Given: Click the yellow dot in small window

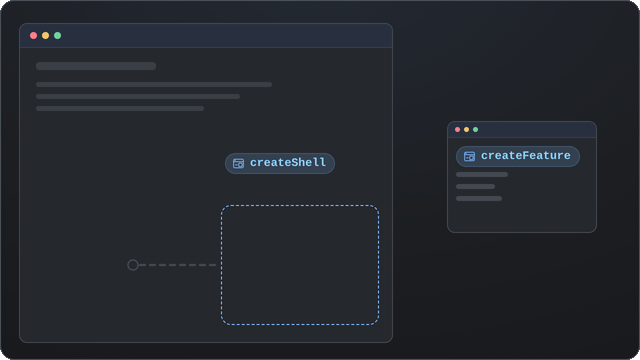Looking at the screenshot, I should (467, 129).
